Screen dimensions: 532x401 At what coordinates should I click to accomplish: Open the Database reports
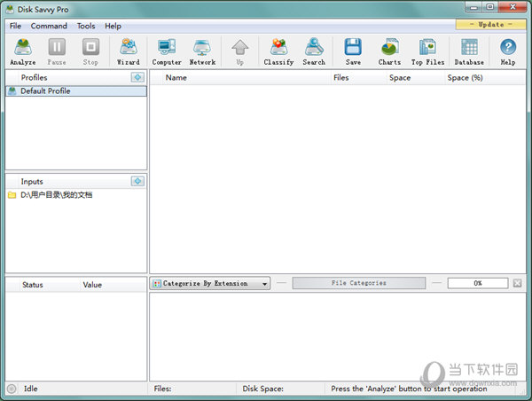click(469, 51)
